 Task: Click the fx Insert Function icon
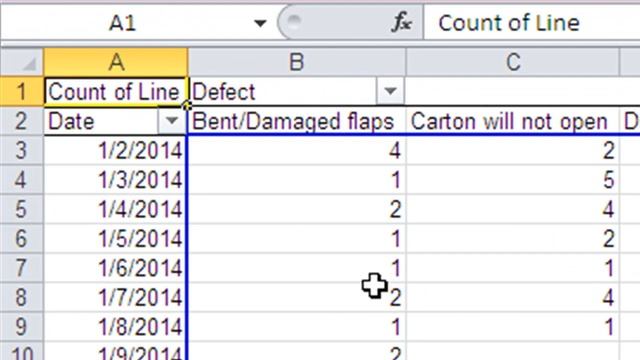click(x=401, y=22)
